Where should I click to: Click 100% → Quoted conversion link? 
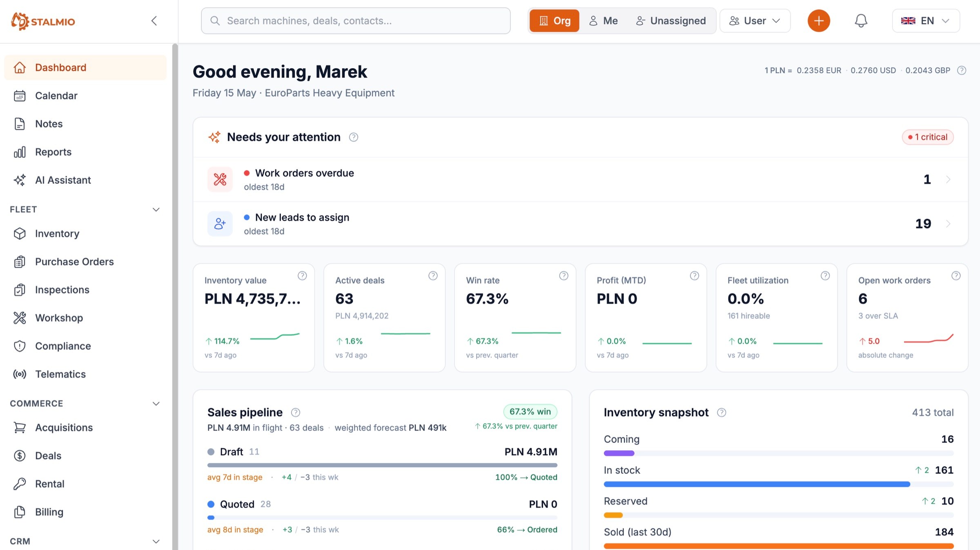point(526,477)
